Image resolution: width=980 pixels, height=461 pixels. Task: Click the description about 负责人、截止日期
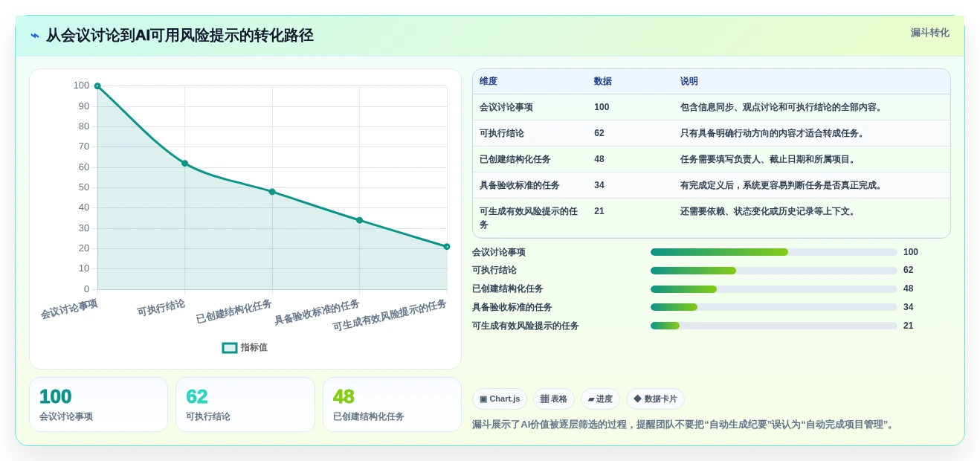pyautogui.click(x=769, y=159)
